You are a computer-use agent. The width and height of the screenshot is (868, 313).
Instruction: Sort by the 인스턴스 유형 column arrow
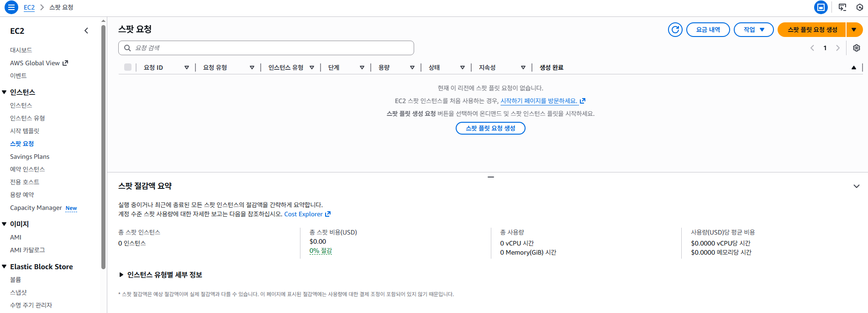pyautogui.click(x=312, y=68)
